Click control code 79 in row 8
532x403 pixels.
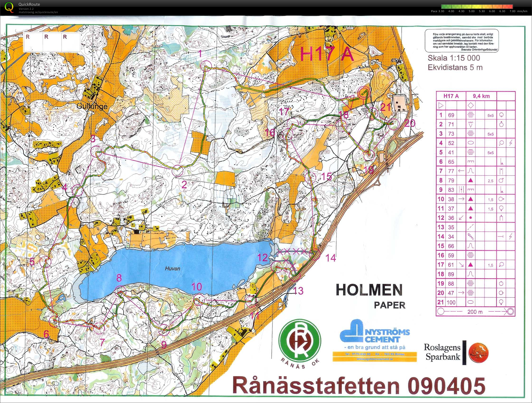tap(451, 180)
